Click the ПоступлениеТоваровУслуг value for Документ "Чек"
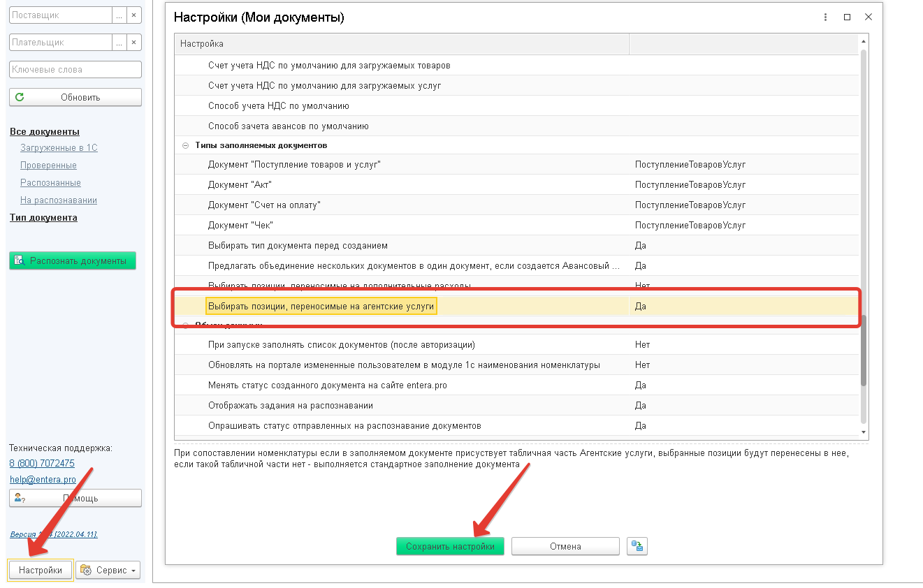 pos(690,226)
